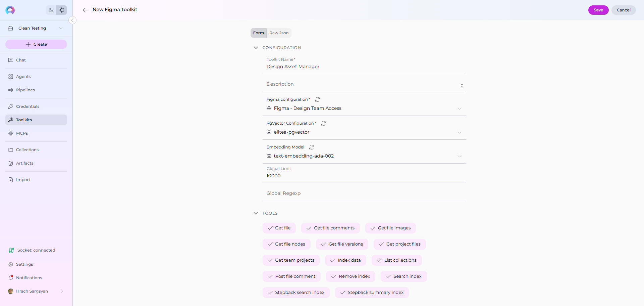The width and height of the screenshot is (644, 306).
Task: Refresh PgVector Configuration options
Action: coord(324,123)
